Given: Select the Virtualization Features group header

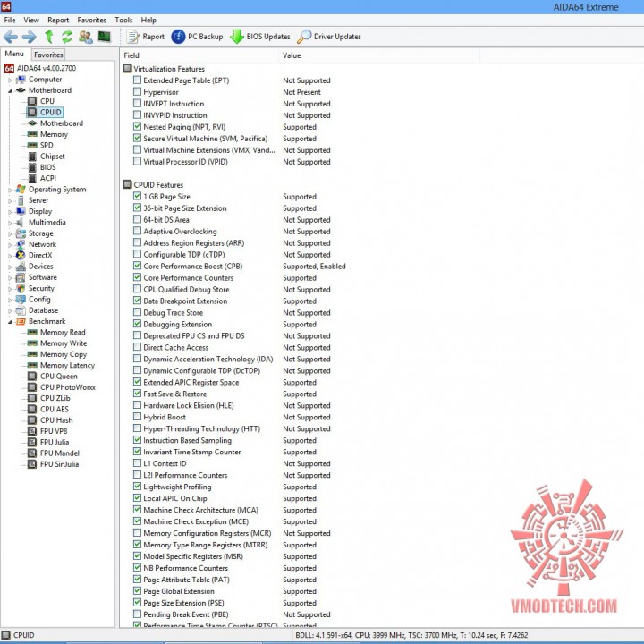Looking at the screenshot, I should coord(169,69).
